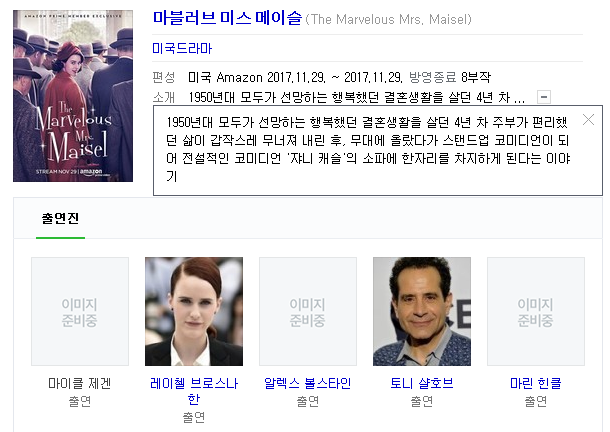Click the 레이첼 브로스나한 portrait photo
610x432 pixels.
coord(194,311)
